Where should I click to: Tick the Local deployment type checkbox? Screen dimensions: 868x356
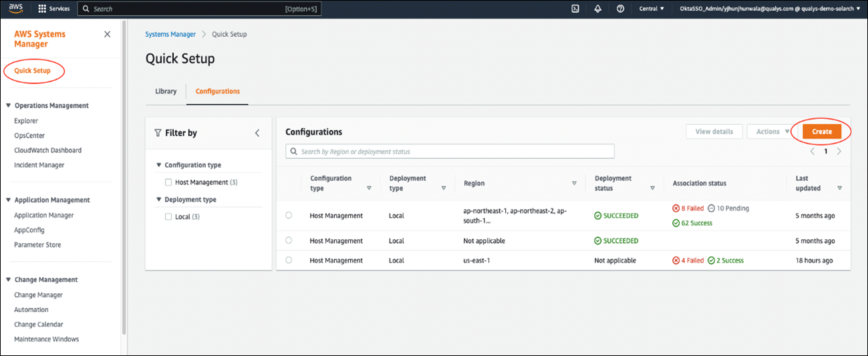[168, 217]
